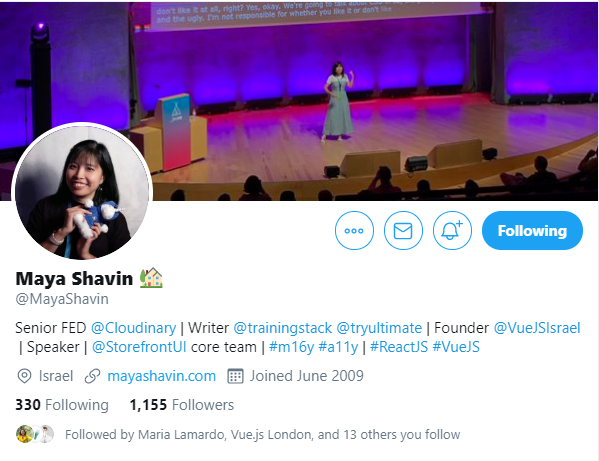599x461 pixels.
Task: Visit the @tryultimate profile link
Action: tap(379, 328)
